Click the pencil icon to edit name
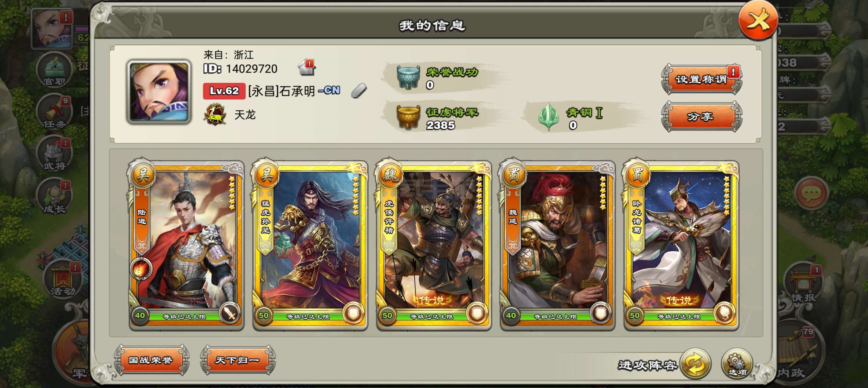Viewport: 868px width, 388px height. click(x=359, y=91)
